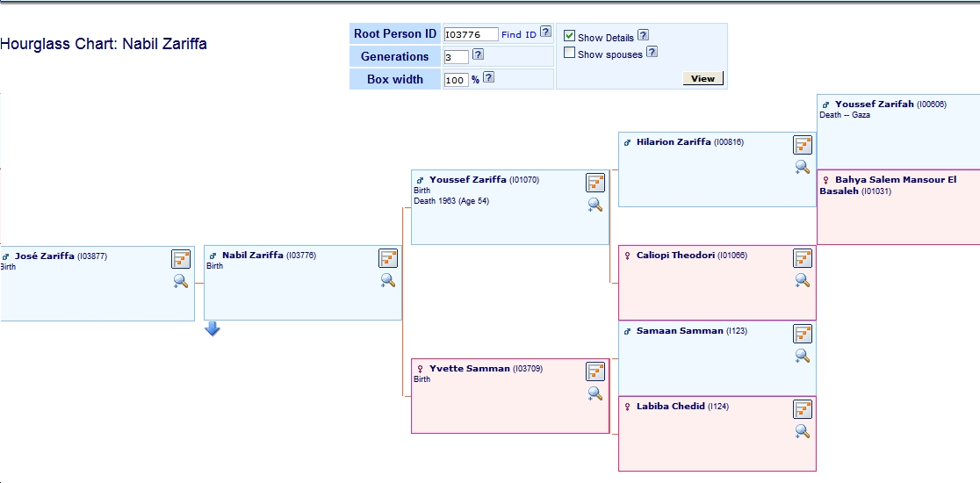
Task: Click the chart links icon for Hilarion Zariffa
Action: (x=803, y=145)
